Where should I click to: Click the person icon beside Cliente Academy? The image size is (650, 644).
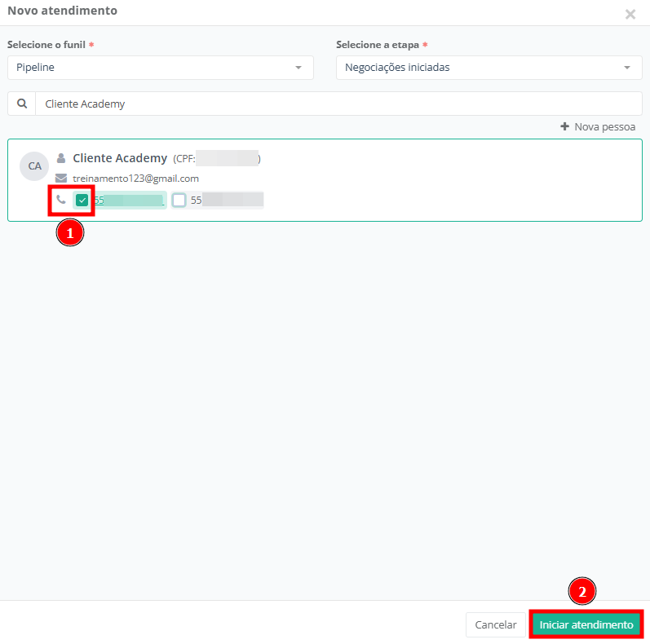(x=61, y=158)
